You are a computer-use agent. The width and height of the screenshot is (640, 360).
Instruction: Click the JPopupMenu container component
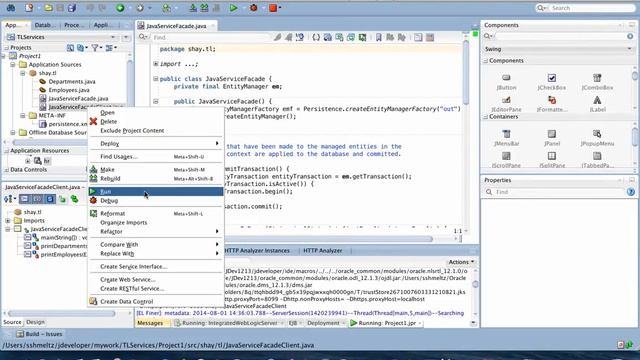[597, 138]
